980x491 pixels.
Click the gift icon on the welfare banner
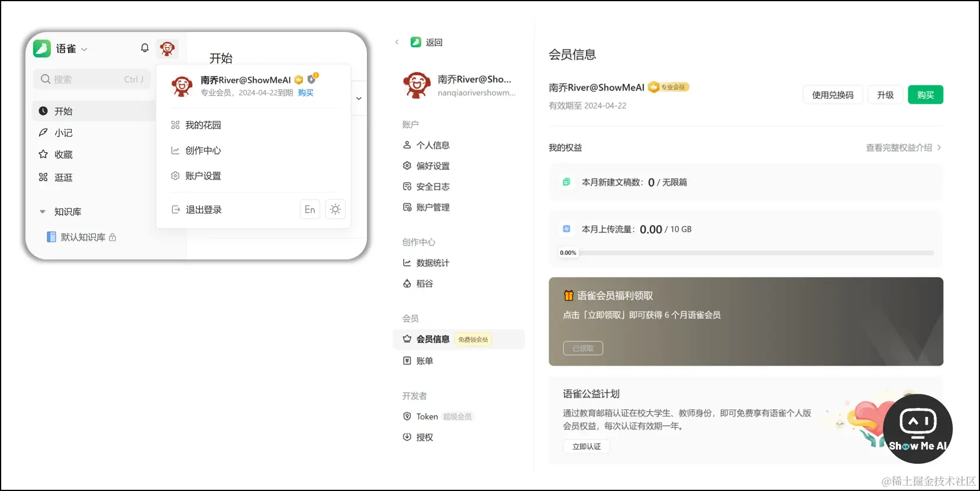tap(569, 296)
